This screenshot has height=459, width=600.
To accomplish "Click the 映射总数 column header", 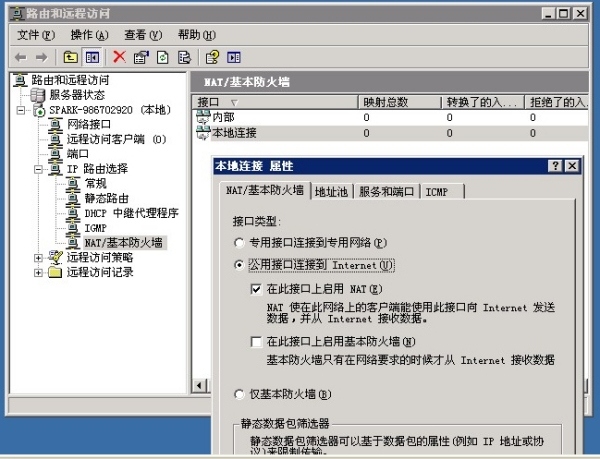I will pyautogui.click(x=400, y=103).
